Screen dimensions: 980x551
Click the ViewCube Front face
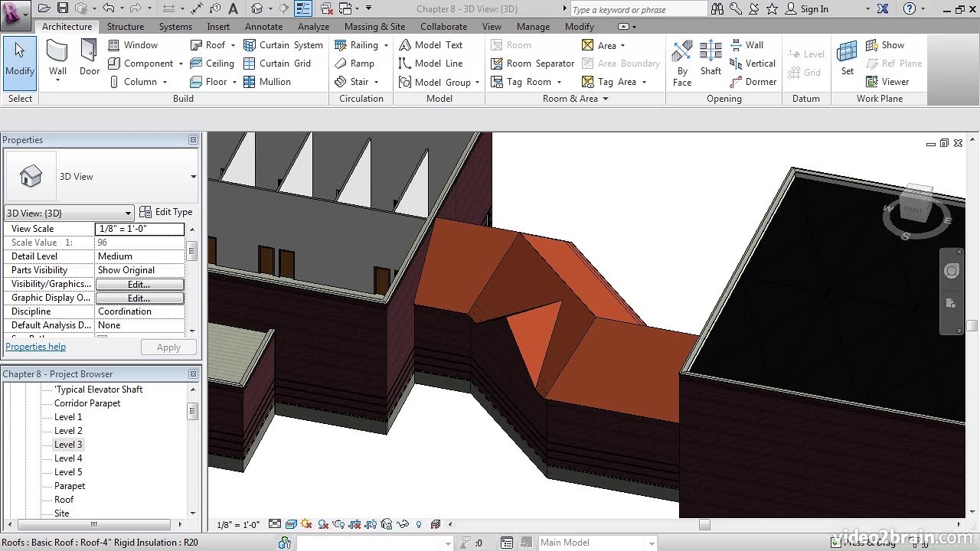point(913,209)
